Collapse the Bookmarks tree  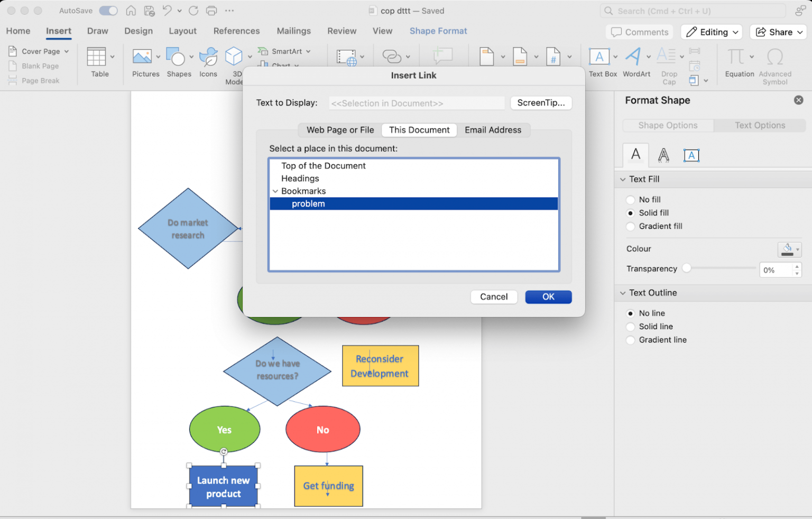coord(275,191)
